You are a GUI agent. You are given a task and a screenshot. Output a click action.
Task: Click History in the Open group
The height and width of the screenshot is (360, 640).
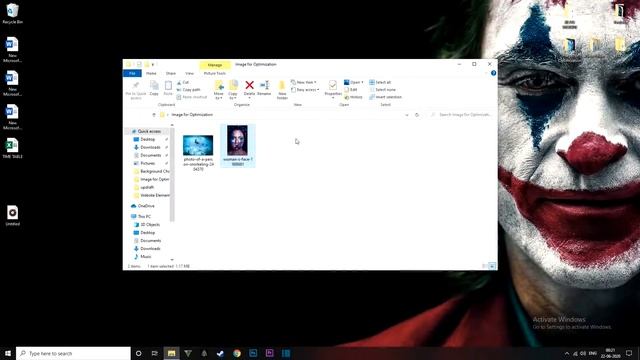coord(353,97)
